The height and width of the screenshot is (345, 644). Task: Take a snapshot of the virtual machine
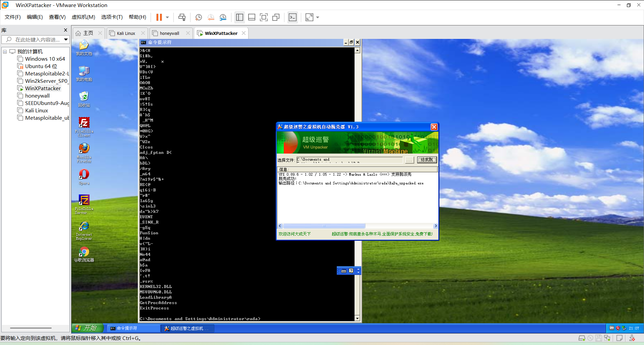199,17
